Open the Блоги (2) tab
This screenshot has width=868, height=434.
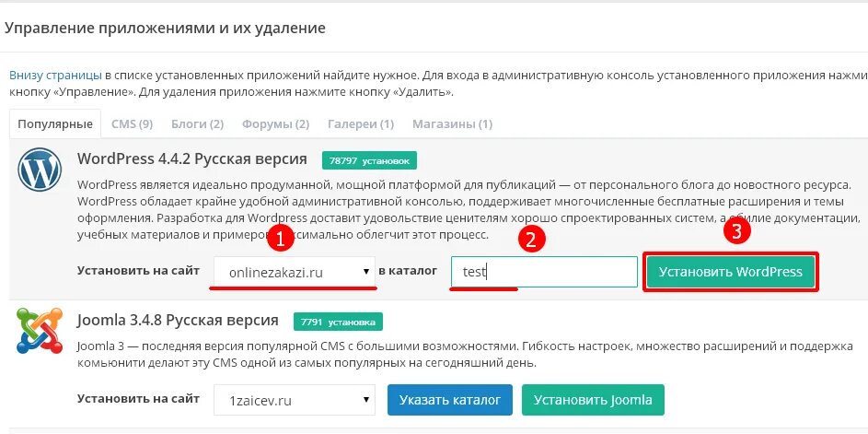click(x=198, y=123)
